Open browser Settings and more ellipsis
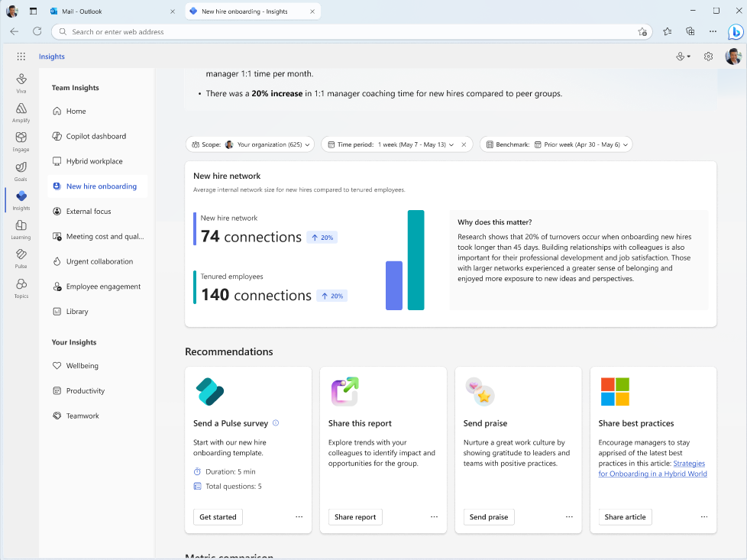Screen dimensions: 747x560 [713, 31]
